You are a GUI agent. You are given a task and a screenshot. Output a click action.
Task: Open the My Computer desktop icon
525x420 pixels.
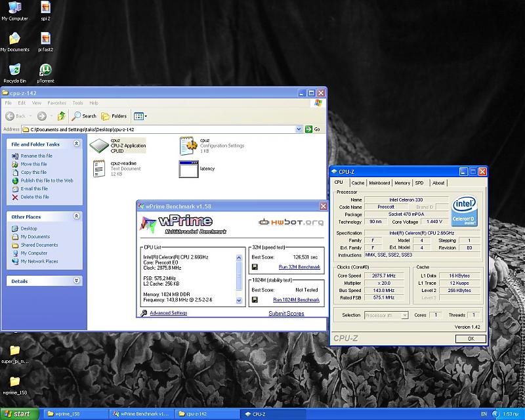coord(14,10)
